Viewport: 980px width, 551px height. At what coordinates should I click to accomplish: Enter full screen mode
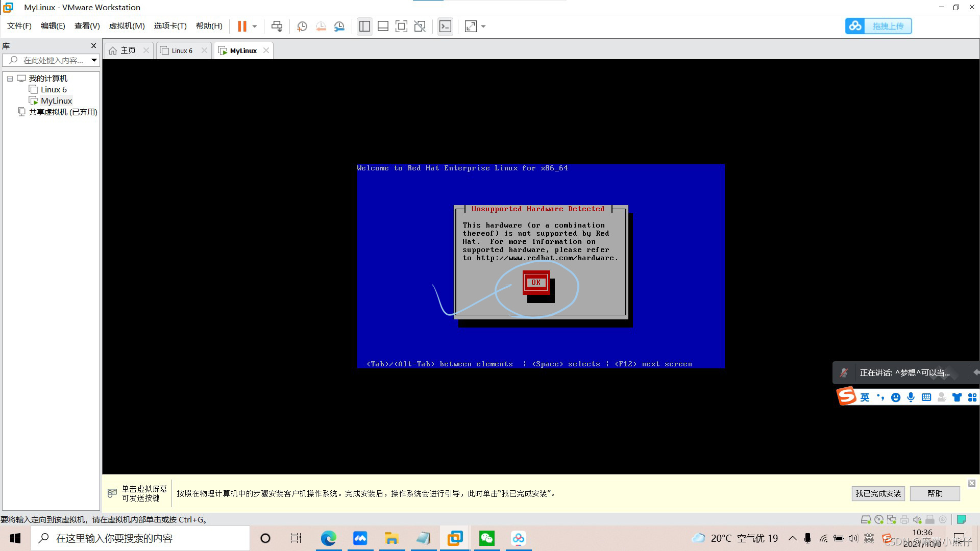coord(401,26)
